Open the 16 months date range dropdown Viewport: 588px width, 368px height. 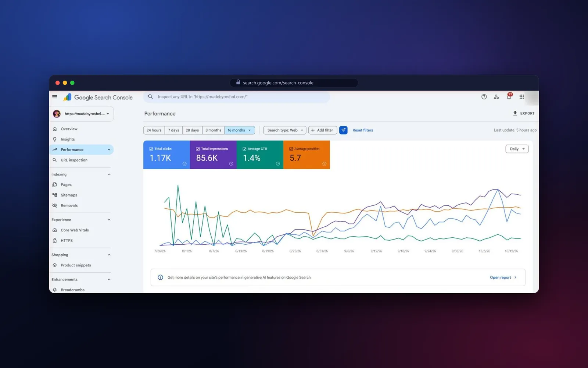click(x=240, y=130)
